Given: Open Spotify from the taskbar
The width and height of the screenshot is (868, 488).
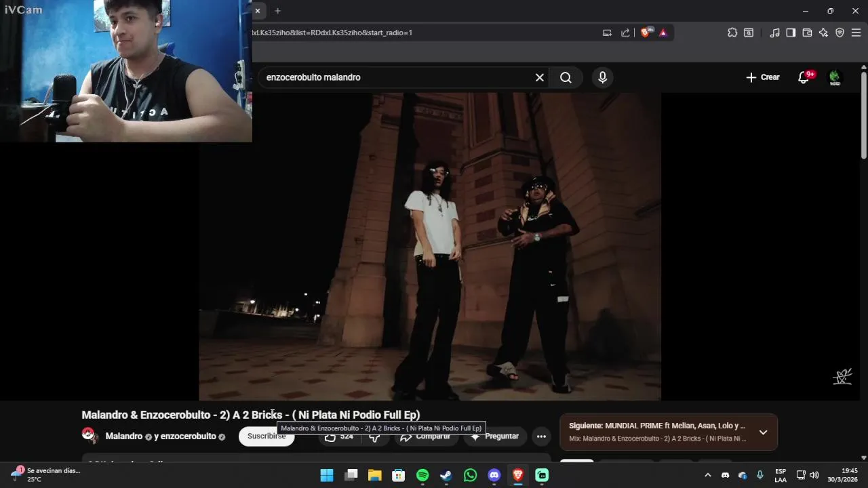Looking at the screenshot, I should click(422, 475).
